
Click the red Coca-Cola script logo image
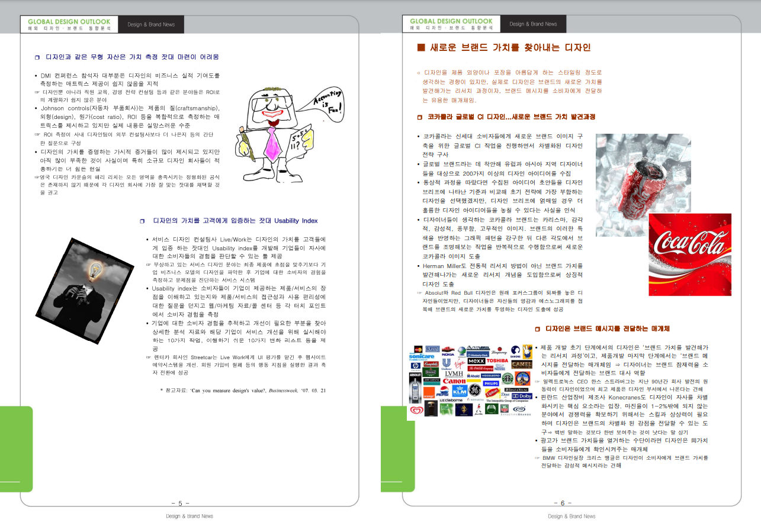(x=689, y=254)
